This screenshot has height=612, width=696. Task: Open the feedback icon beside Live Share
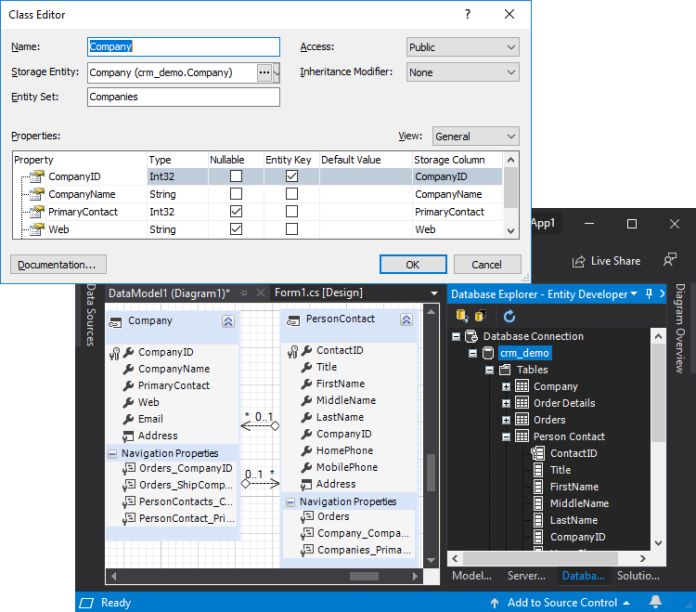669,260
